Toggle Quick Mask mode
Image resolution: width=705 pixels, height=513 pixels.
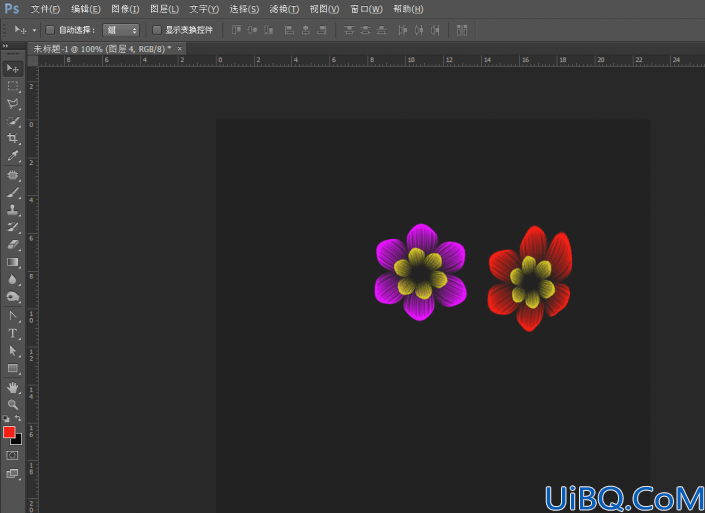pyautogui.click(x=13, y=455)
